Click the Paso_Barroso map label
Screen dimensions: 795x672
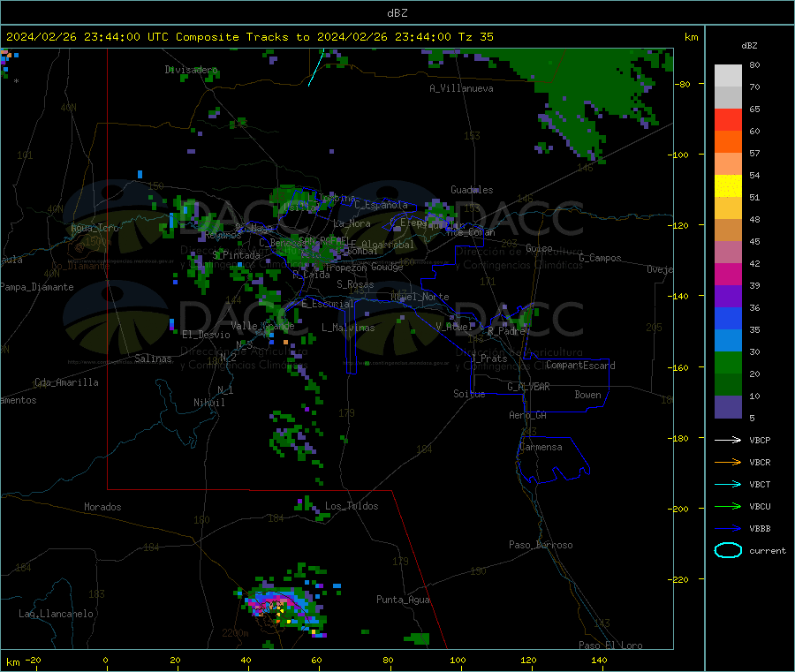pyautogui.click(x=541, y=545)
